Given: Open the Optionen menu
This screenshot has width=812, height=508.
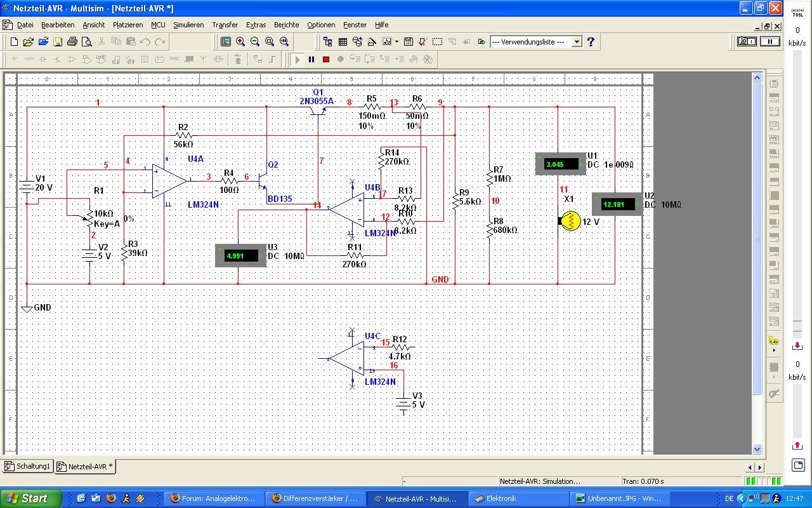Looking at the screenshot, I should (x=321, y=25).
